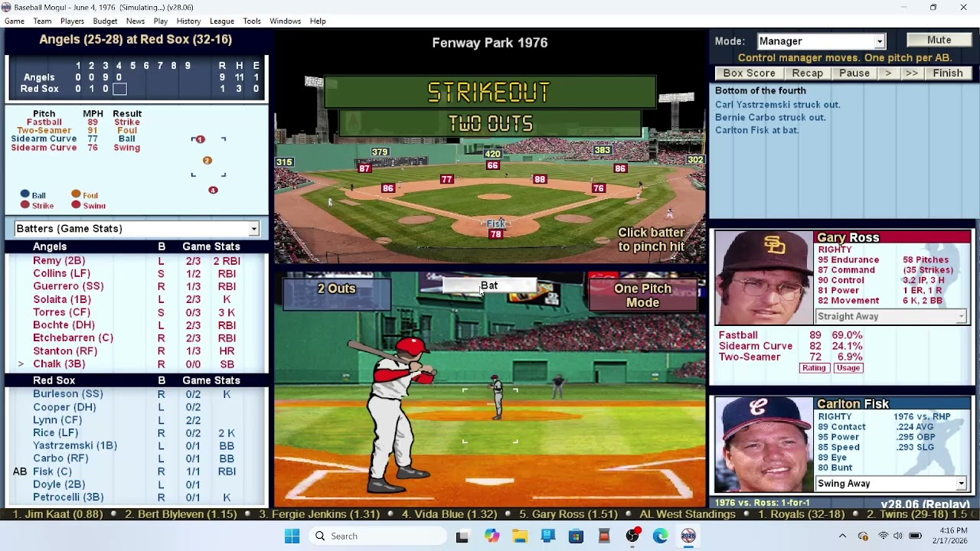Screen dimensions: 980x551
Task: Open the Help menu
Action: click(x=318, y=21)
